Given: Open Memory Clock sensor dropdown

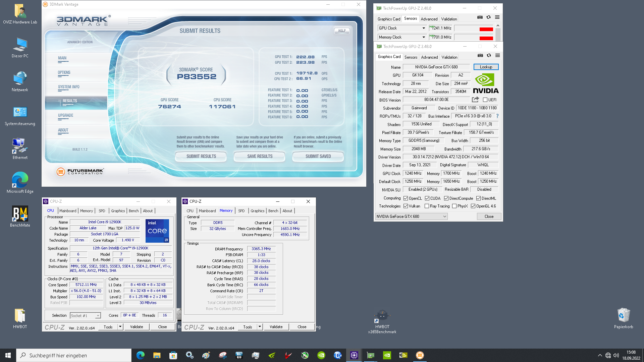Looking at the screenshot, I should click(402, 37).
